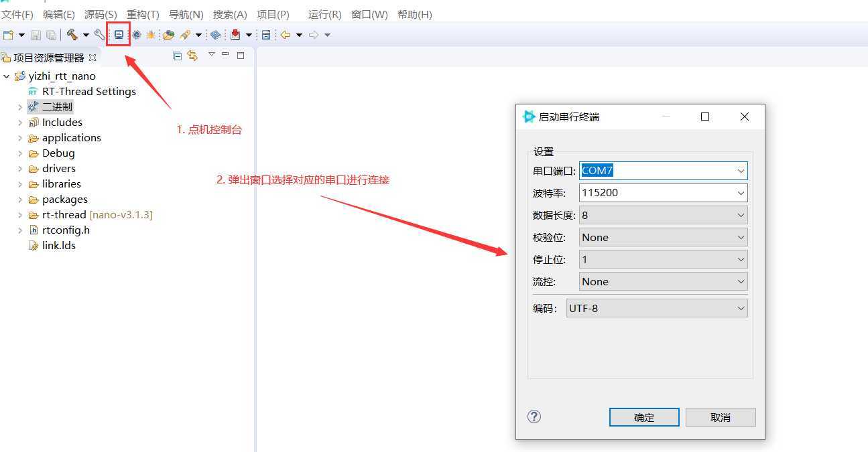Click the Collapse All icon in explorer
Screen dimensions: 868x452
pyautogui.click(x=177, y=56)
